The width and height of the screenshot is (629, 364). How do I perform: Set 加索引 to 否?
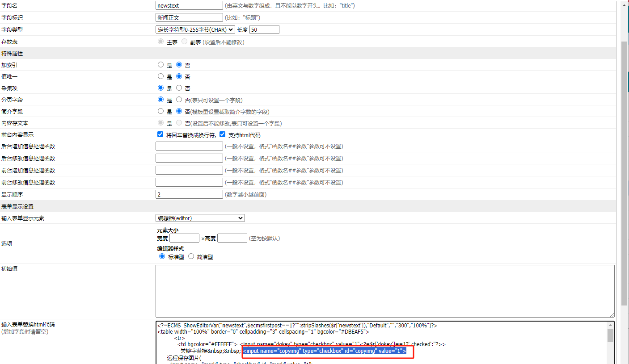tap(179, 65)
